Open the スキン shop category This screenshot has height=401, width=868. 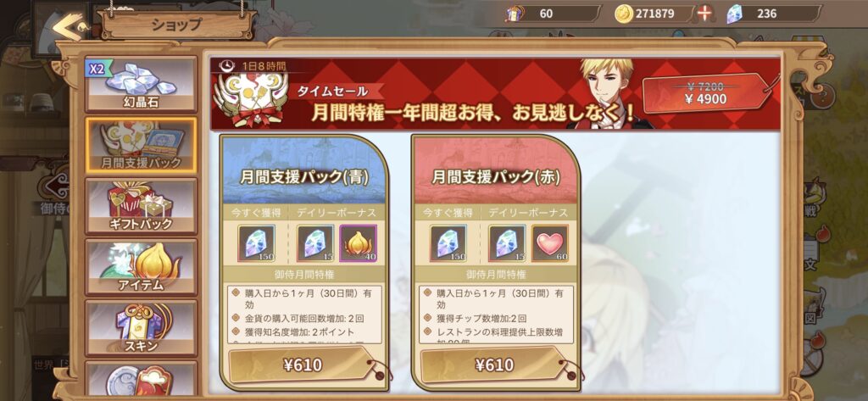click(142, 327)
